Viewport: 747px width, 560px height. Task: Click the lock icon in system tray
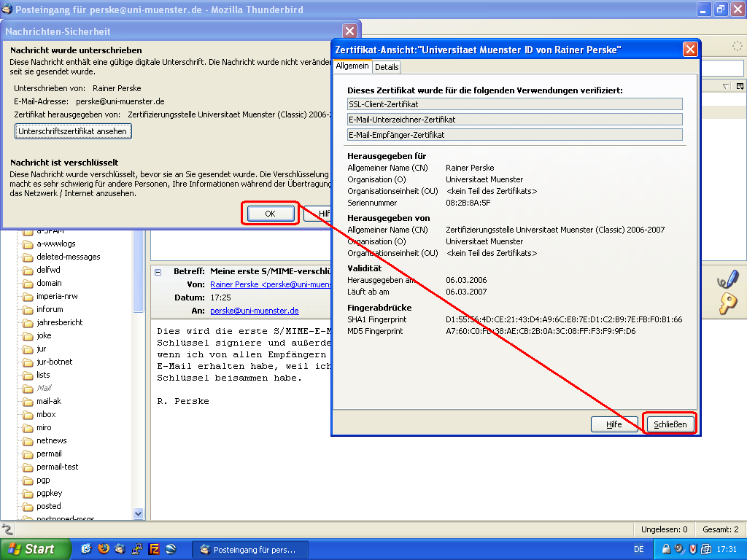point(665,549)
